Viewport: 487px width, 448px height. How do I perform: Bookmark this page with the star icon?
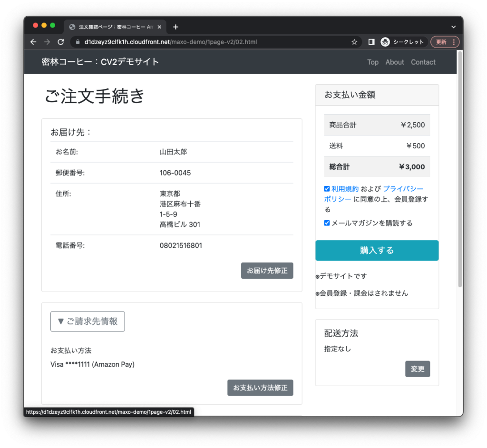pos(354,42)
